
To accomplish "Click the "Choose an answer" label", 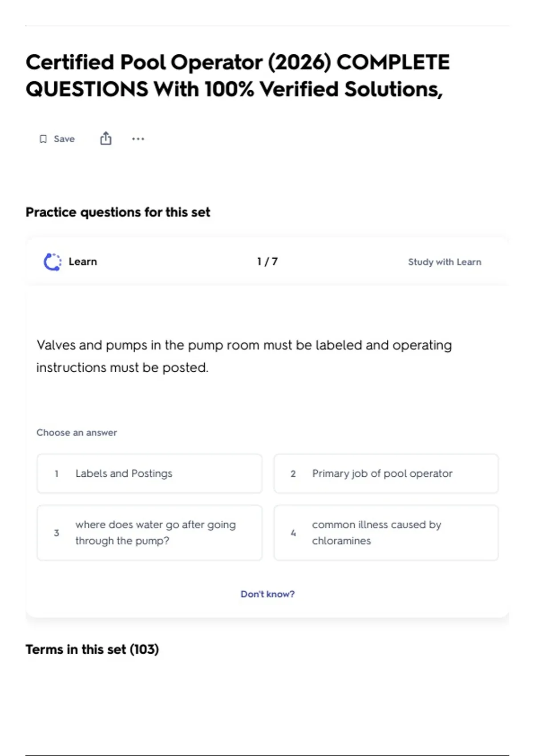I will click(77, 433).
